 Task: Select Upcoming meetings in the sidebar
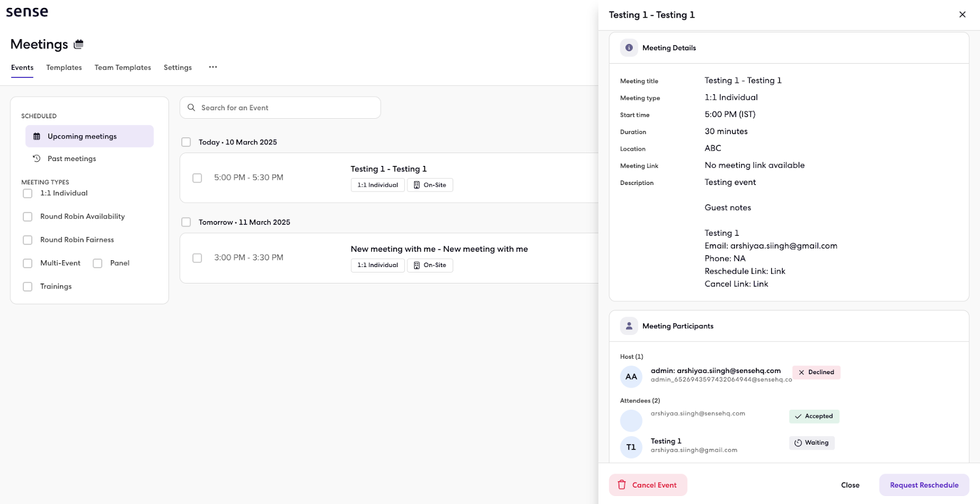(x=89, y=137)
